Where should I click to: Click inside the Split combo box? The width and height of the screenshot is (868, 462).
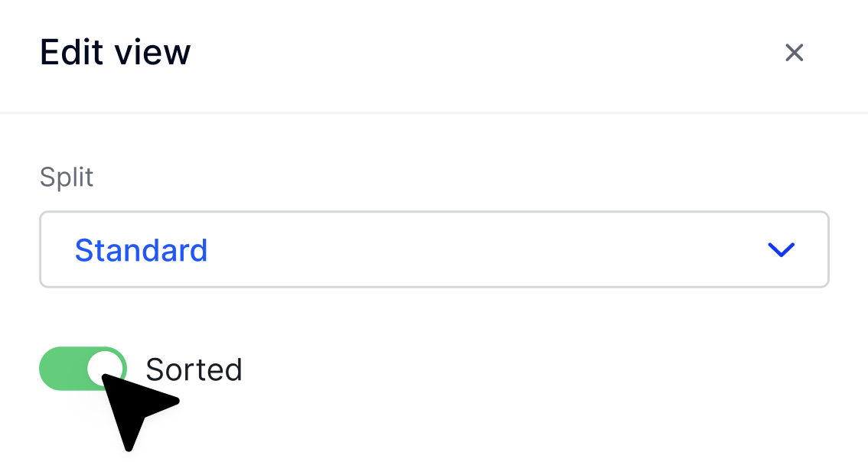(x=434, y=249)
